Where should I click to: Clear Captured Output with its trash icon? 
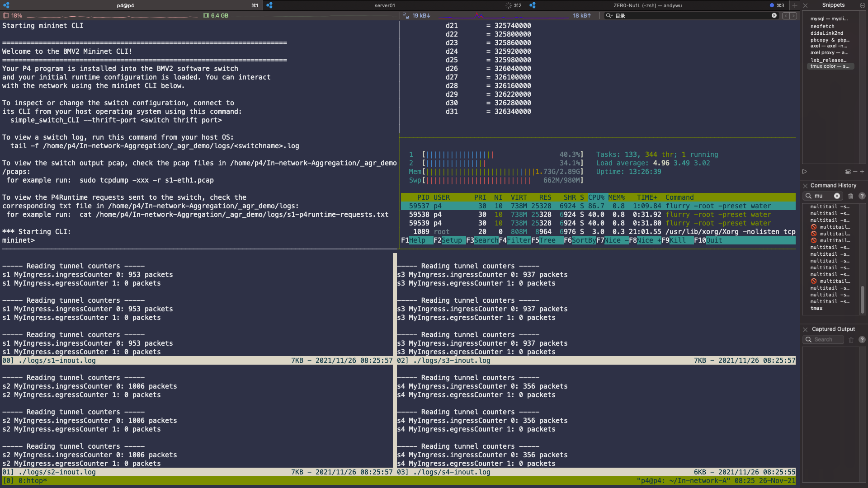pyautogui.click(x=851, y=340)
